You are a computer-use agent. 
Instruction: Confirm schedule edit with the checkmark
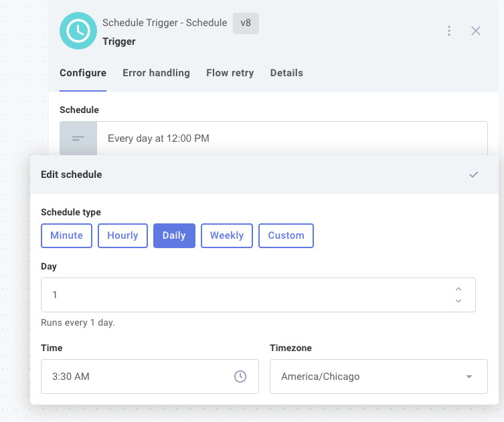tap(473, 175)
